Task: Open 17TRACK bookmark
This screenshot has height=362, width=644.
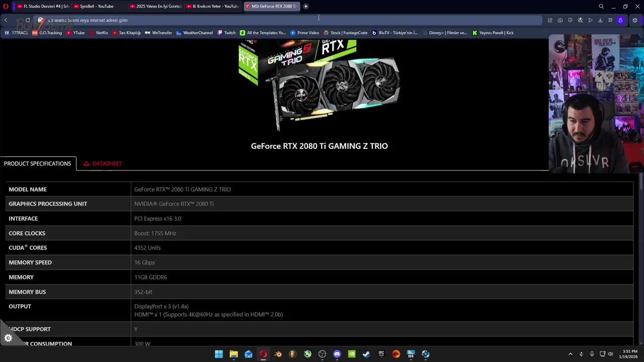Action: click(17, 33)
